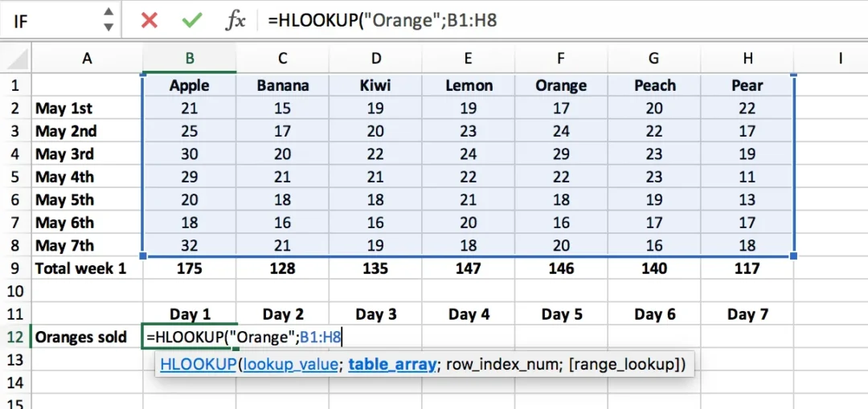This screenshot has height=409, width=868.
Task: Open Insert Function via fx icon
Action: coord(235,21)
